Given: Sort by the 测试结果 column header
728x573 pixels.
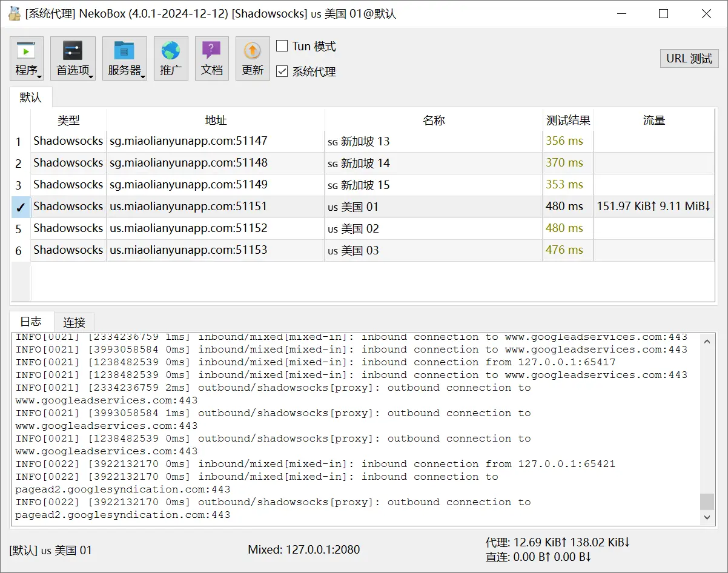Looking at the screenshot, I should [568, 120].
